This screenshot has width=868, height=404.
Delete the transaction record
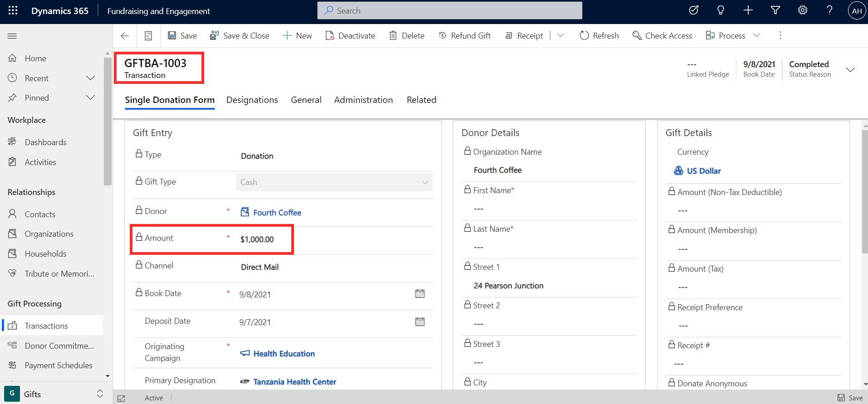(407, 36)
